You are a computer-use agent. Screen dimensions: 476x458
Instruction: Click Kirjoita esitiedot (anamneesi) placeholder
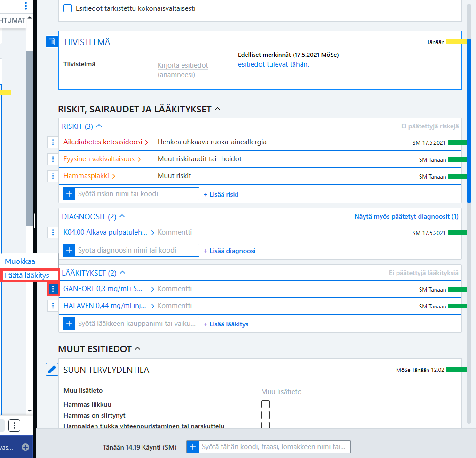click(x=183, y=70)
